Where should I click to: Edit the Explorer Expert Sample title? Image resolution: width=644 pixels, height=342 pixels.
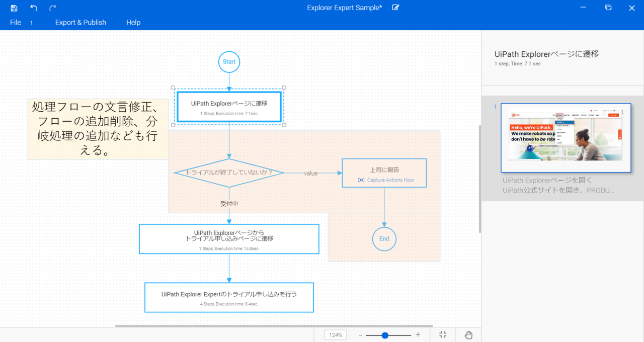(395, 8)
